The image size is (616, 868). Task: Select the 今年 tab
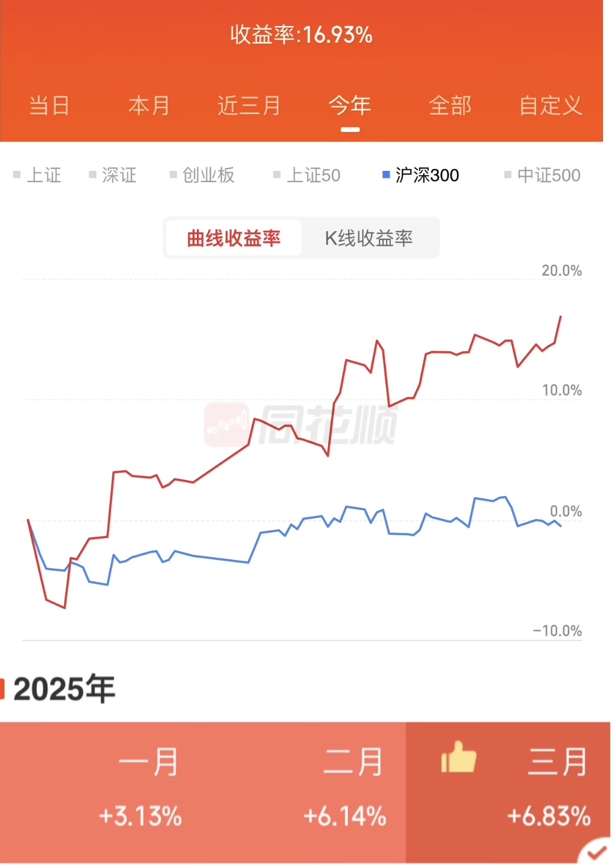tap(350, 106)
